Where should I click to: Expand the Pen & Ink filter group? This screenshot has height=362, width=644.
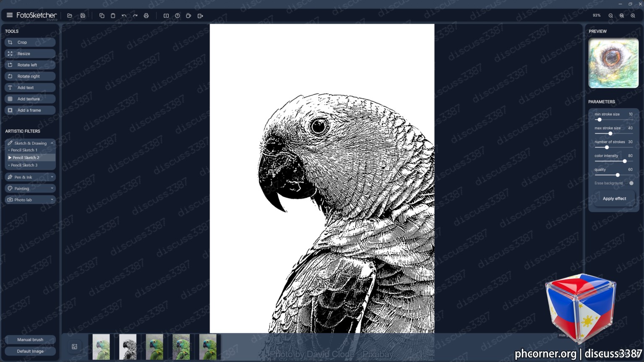pos(30,177)
